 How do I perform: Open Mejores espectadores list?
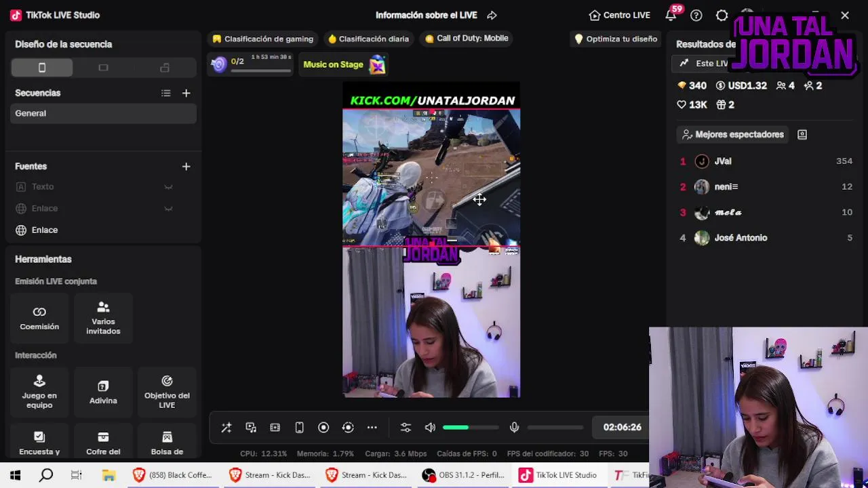[733, 134]
